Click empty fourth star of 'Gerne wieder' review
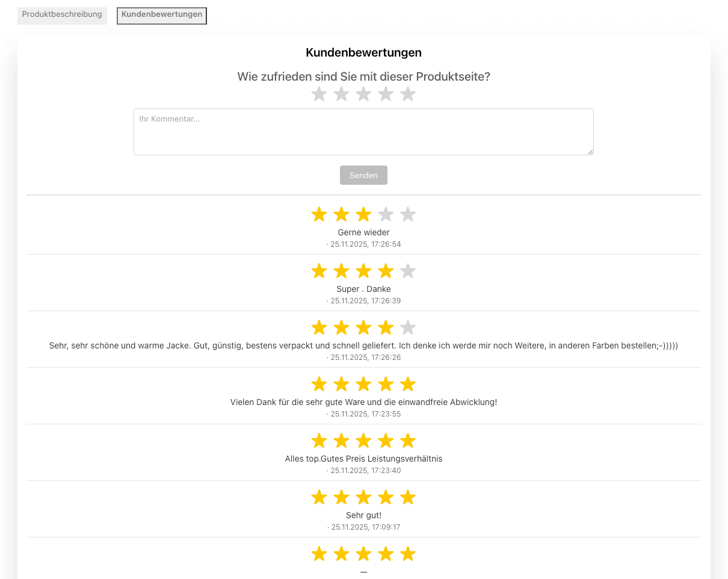 click(x=386, y=214)
